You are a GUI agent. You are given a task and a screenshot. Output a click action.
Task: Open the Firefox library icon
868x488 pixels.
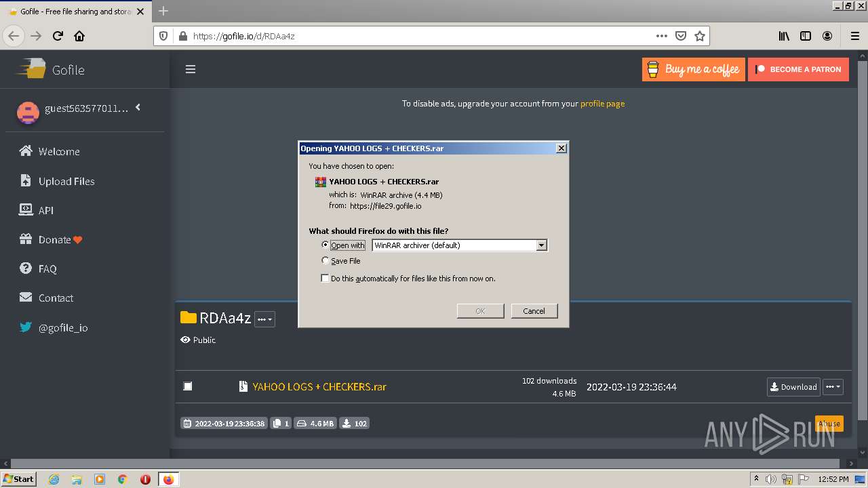pos(784,36)
